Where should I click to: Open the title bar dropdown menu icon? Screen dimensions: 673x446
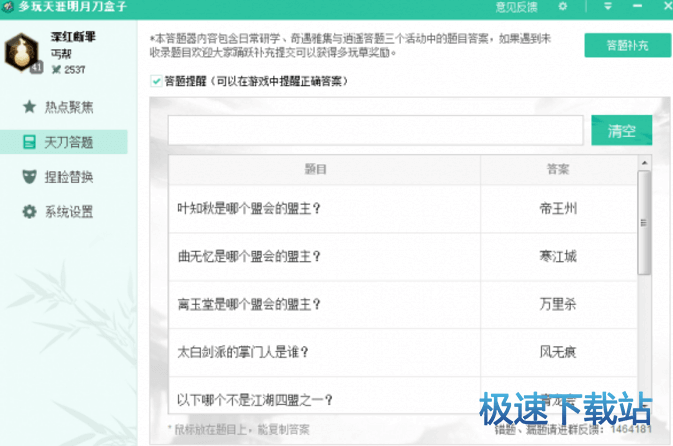[x=608, y=6]
